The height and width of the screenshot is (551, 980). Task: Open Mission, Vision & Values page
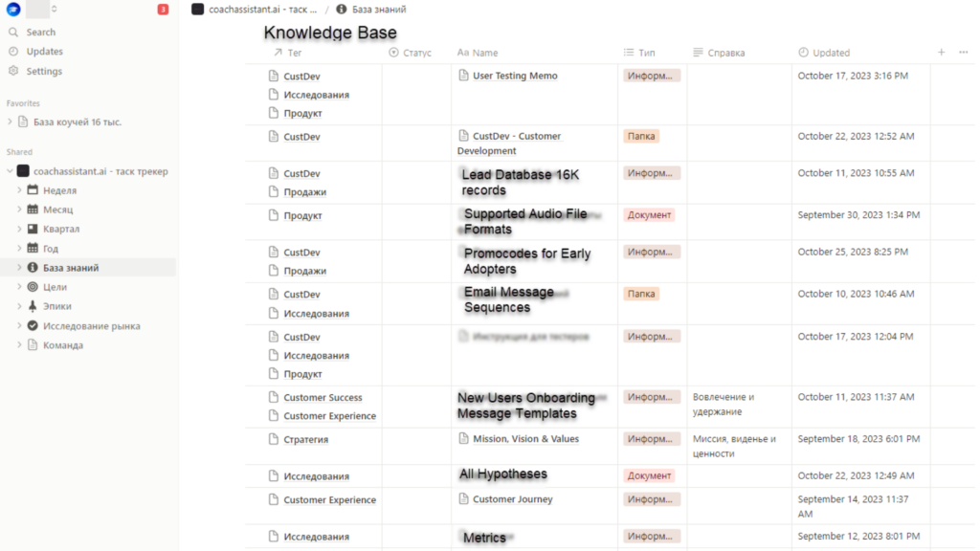point(525,439)
